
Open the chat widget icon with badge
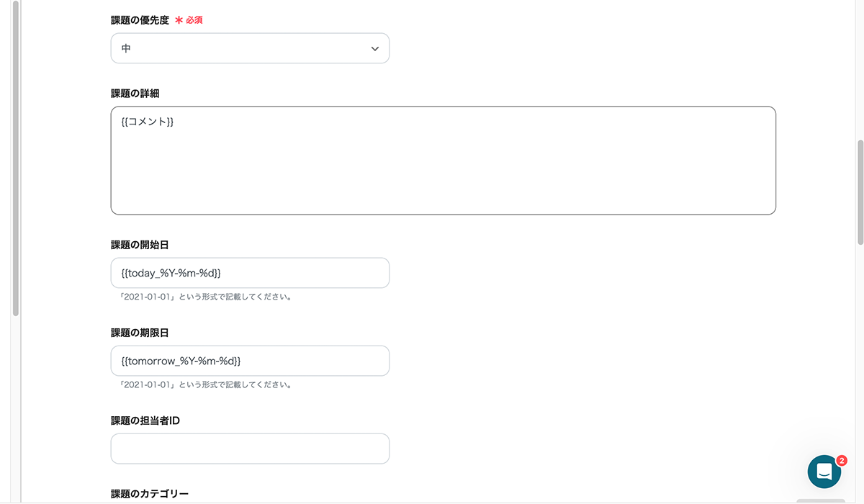pyautogui.click(x=824, y=472)
